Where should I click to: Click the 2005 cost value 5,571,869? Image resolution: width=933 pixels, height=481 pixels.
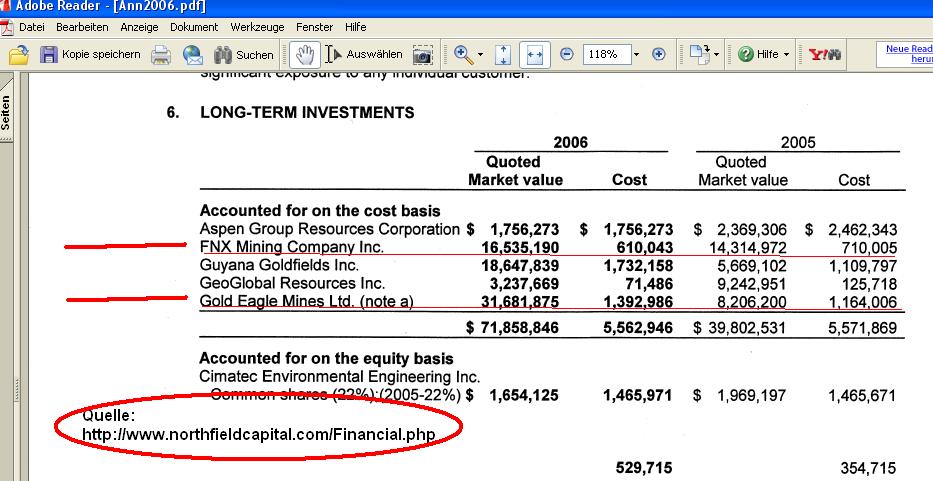tap(862, 328)
